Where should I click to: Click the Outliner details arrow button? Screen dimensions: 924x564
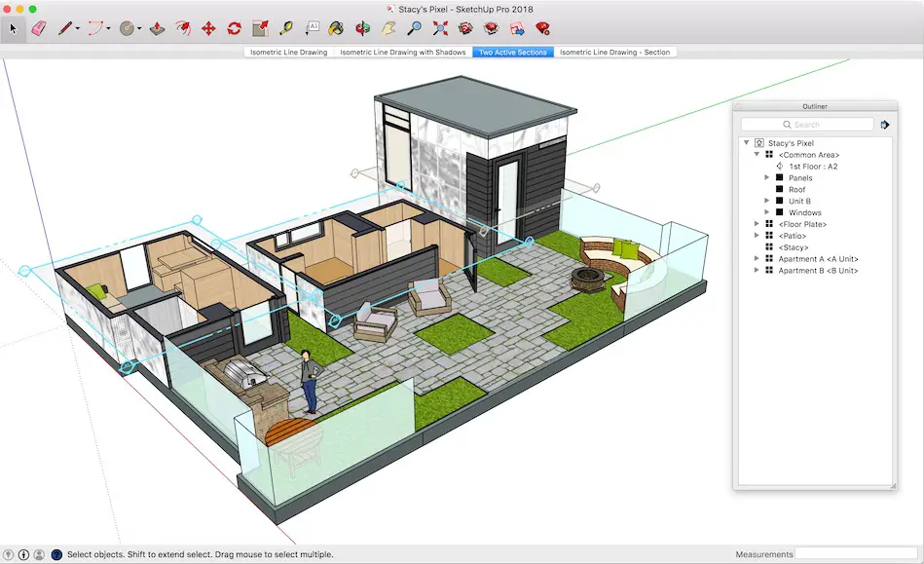(x=884, y=125)
